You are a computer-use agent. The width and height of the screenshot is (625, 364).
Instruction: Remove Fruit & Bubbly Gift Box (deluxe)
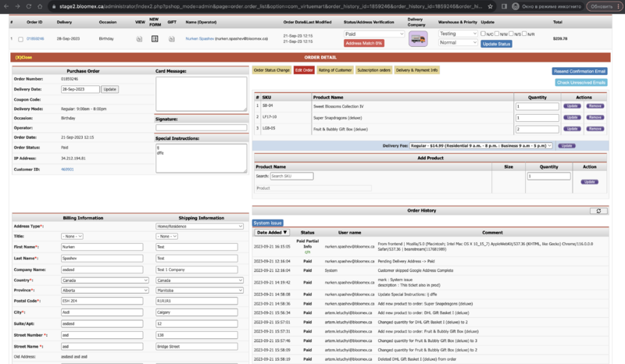[x=595, y=129]
